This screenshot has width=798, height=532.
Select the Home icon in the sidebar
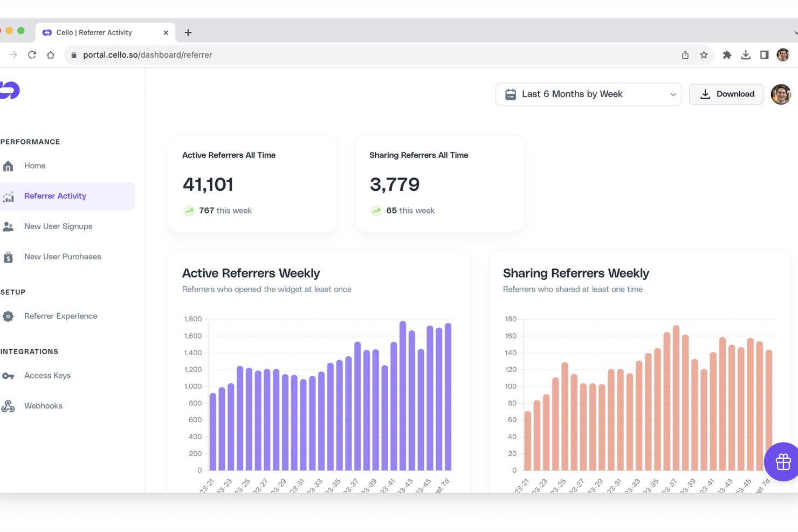click(9, 165)
